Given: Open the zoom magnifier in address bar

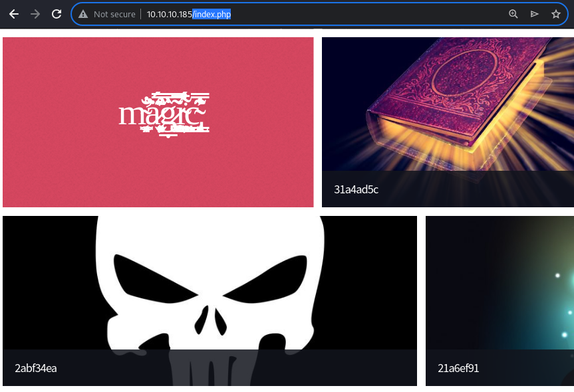Looking at the screenshot, I should pos(513,14).
